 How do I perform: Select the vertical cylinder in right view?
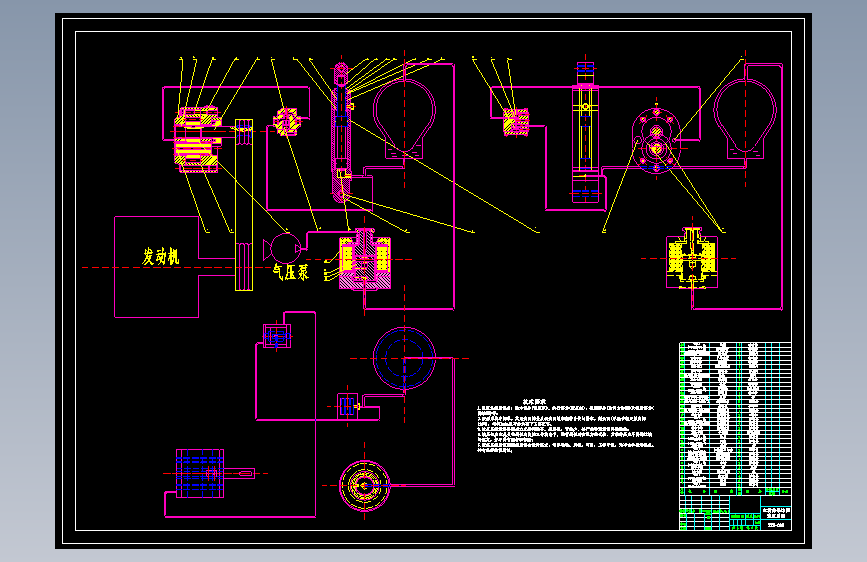coord(585,133)
